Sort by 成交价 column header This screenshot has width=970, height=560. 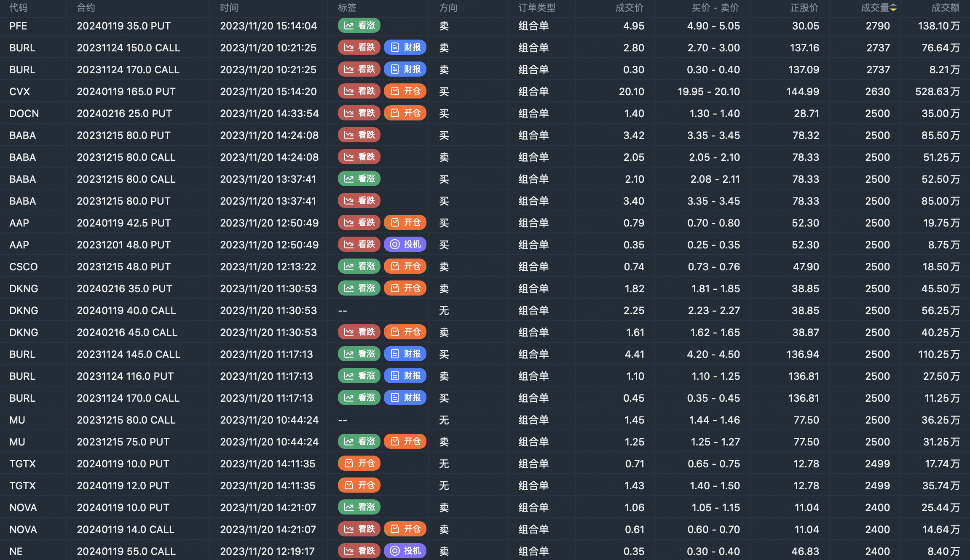click(x=629, y=8)
